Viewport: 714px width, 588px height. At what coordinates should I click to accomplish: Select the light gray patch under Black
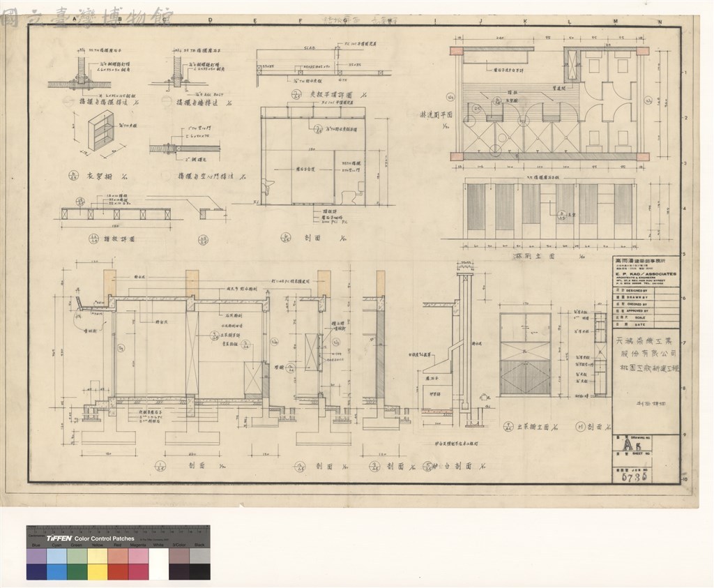click(200, 556)
